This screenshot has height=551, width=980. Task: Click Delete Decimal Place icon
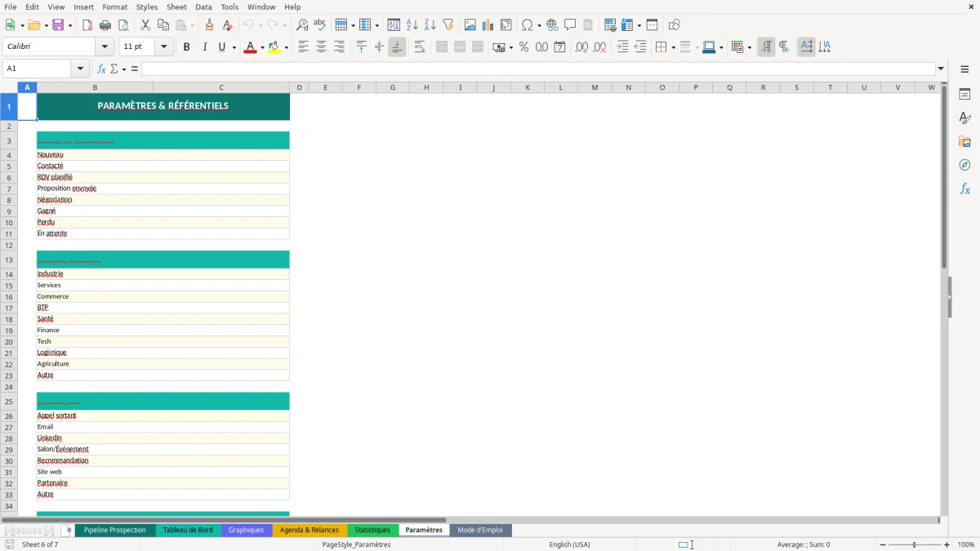pyautogui.click(x=599, y=47)
